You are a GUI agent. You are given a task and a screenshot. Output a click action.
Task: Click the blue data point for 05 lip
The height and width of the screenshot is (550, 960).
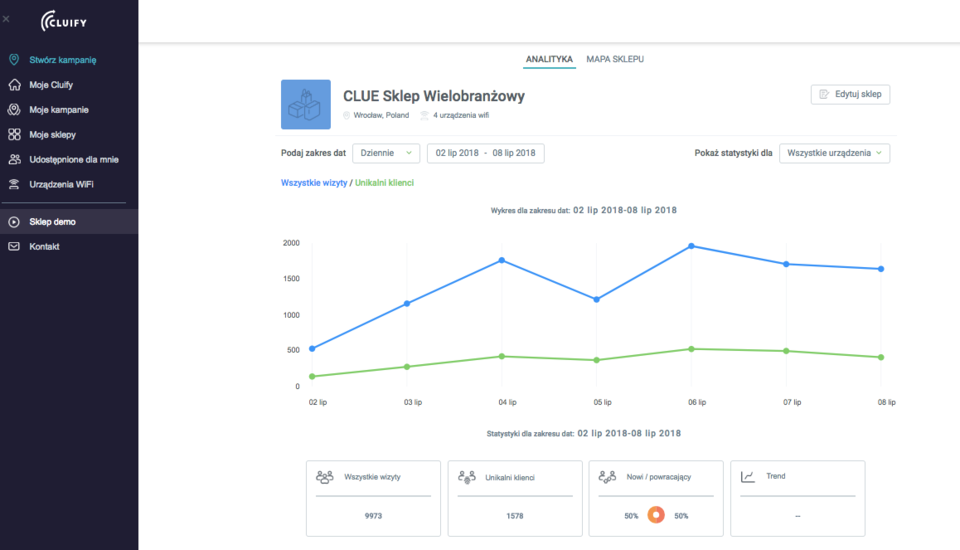(597, 299)
